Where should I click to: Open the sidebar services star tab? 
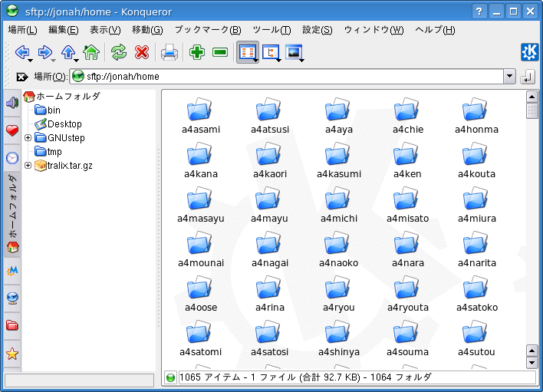click(x=12, y=354)
